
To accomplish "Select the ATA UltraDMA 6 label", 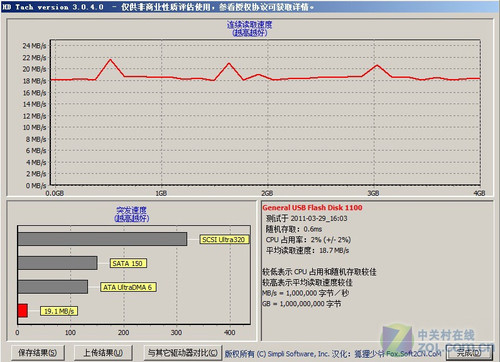I will coord(128,287).
